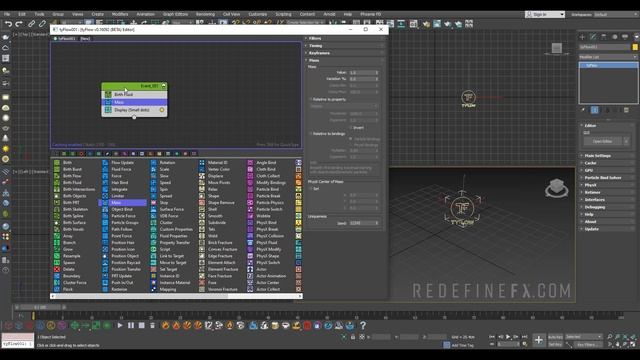The image size is (640, 360).
Task: Pick the Stop operator
Action: point(164,202)
